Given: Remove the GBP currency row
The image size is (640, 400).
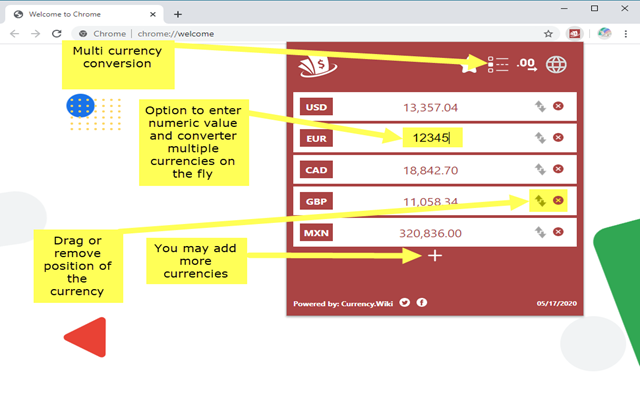Looking at the screenshot, I should tap(558, 200).
